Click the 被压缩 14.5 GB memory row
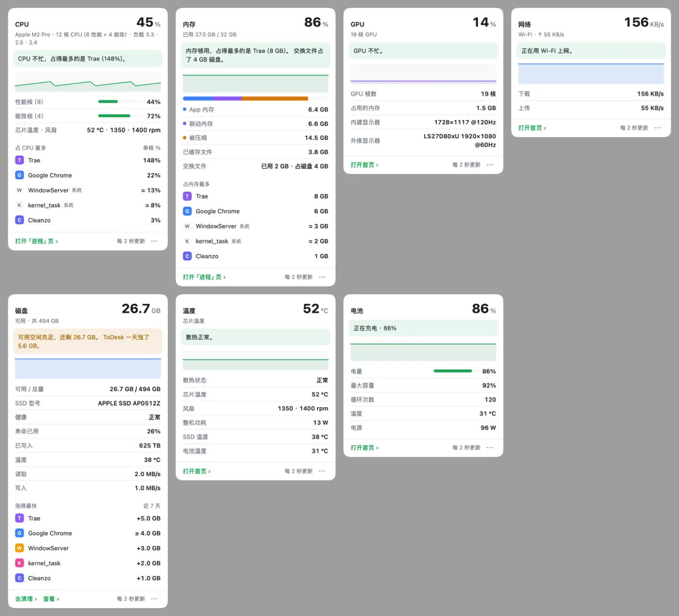 [256, 138]
